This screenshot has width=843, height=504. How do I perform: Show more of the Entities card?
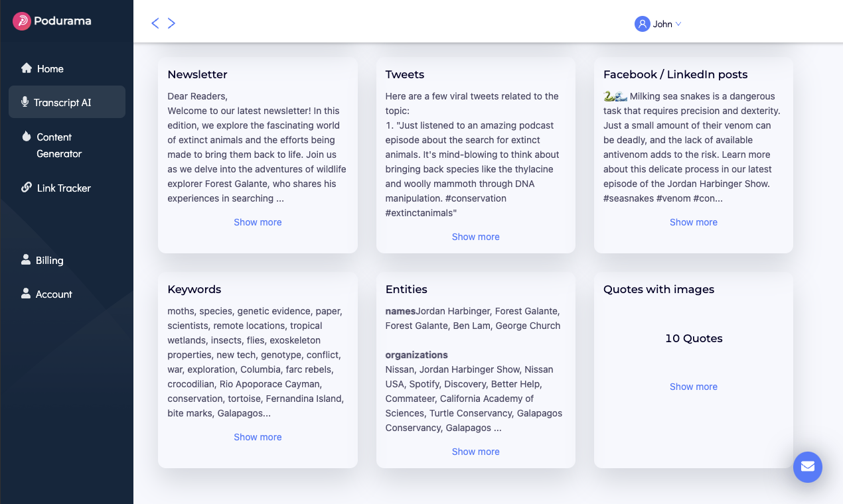click(x=476, y=452)
